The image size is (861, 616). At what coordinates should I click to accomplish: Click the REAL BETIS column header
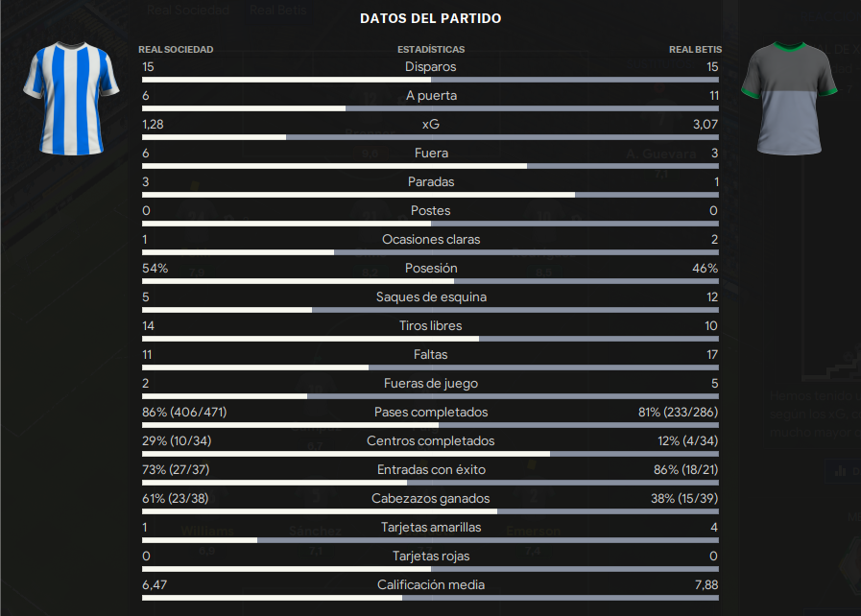click(695, 49)
